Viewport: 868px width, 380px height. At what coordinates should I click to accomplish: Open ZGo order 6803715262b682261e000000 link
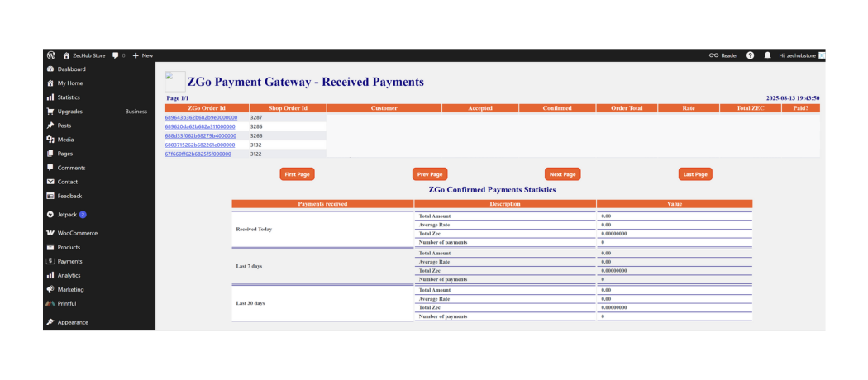(x=200, y=145)
